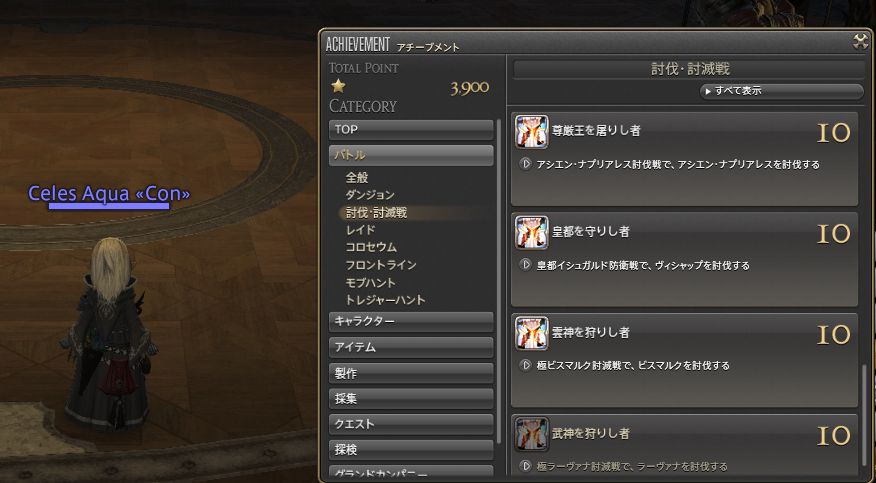Select the TOP category
This screenshot has height=483, width=876.
click(x=411, y=130)
